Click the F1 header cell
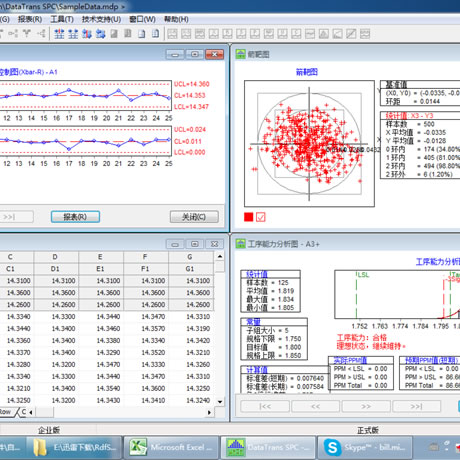This screenshot has width=460, height=460. coord(145,268)
